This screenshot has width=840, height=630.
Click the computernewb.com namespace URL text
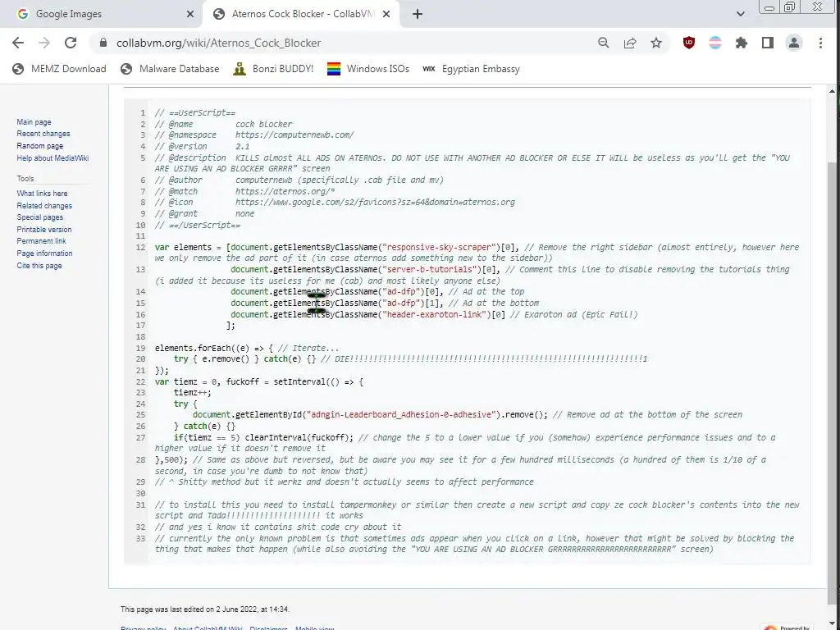point(294,135)
